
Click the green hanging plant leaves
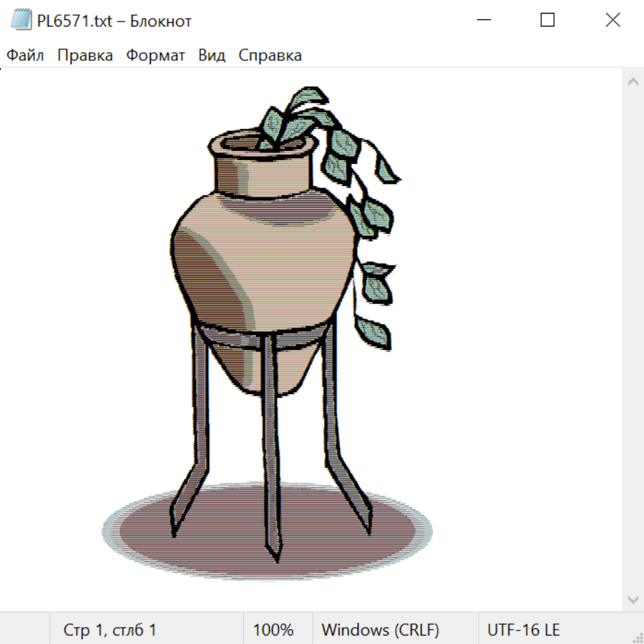pyautogui.click(x=372, y=215)
